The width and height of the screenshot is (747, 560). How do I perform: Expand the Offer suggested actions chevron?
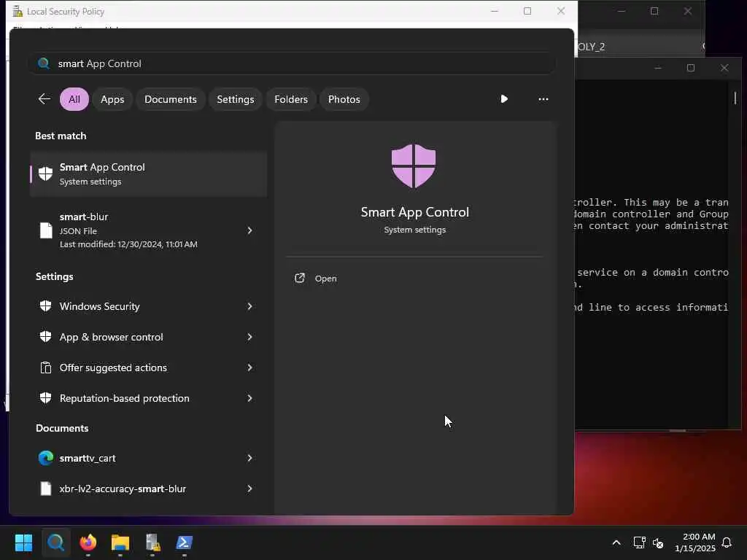pyautogui.click(x=249, y=367)
